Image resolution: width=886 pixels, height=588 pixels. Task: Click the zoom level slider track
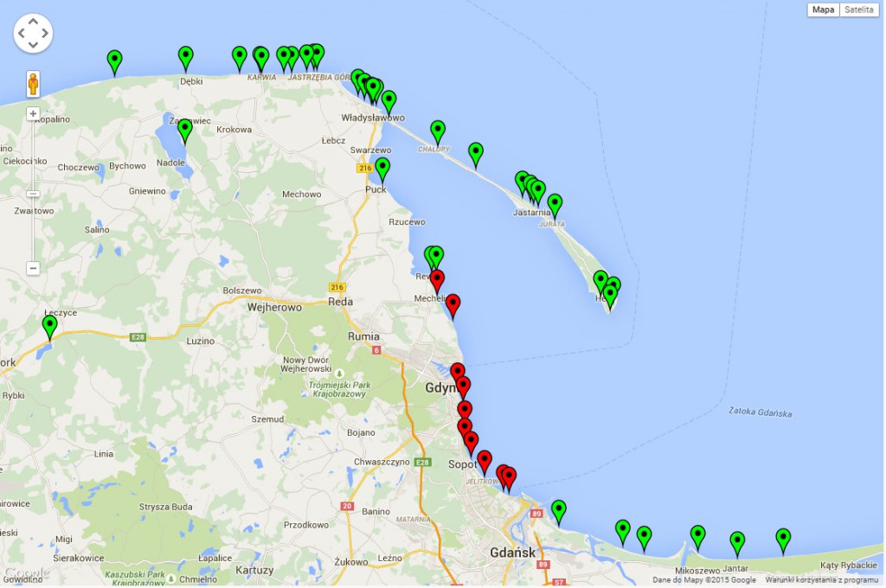click(33, 190)
